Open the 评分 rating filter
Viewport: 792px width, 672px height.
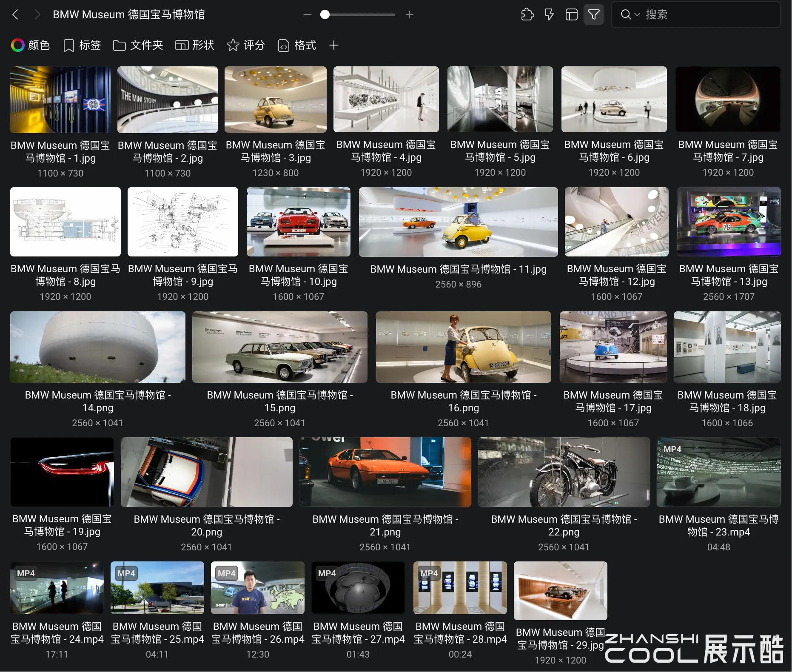(x=246, y=45)
